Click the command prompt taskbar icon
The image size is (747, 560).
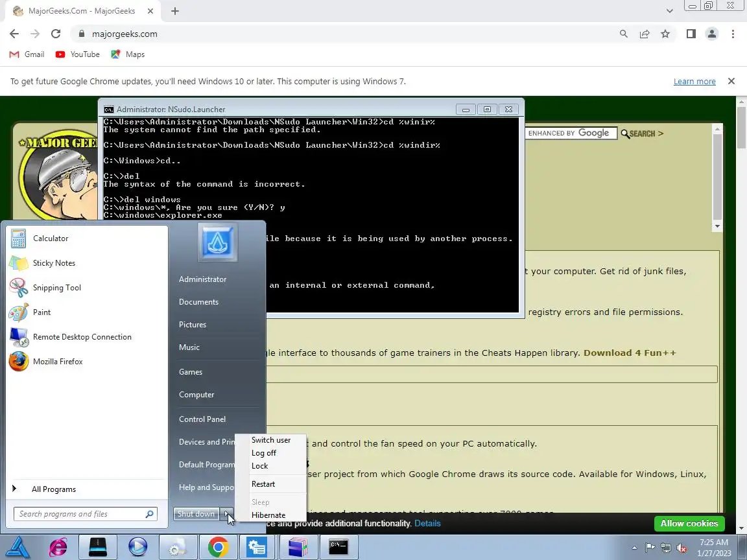[x=338, y=547]
